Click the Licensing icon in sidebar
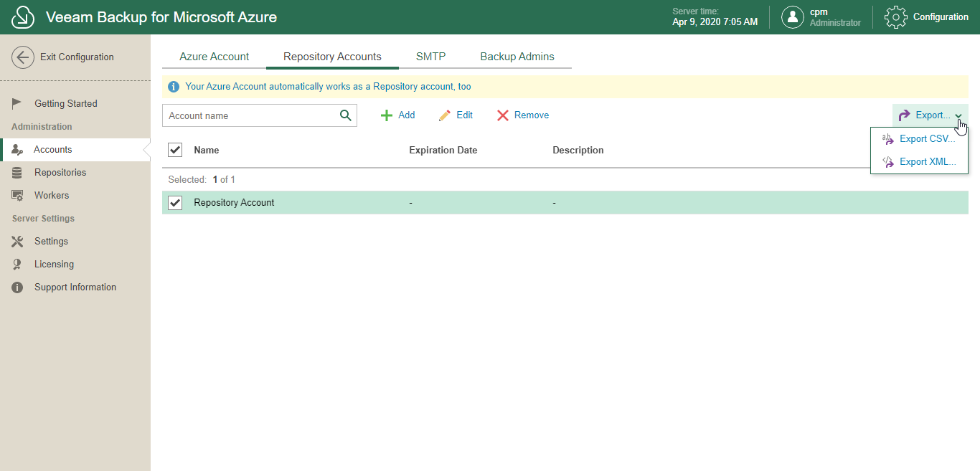The image size is (980, 471). [17, 265]
